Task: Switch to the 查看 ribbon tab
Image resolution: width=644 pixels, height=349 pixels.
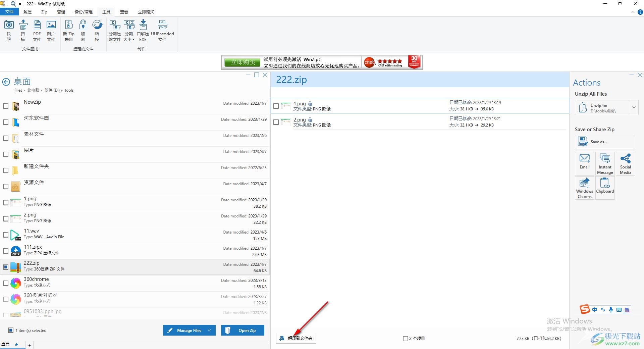Action: click(124, 12)
